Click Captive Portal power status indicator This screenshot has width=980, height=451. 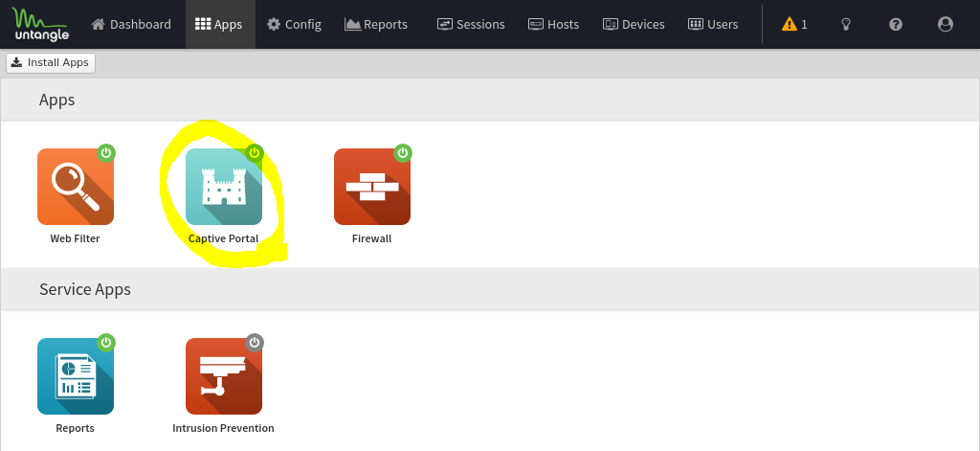tap(255, 152)
